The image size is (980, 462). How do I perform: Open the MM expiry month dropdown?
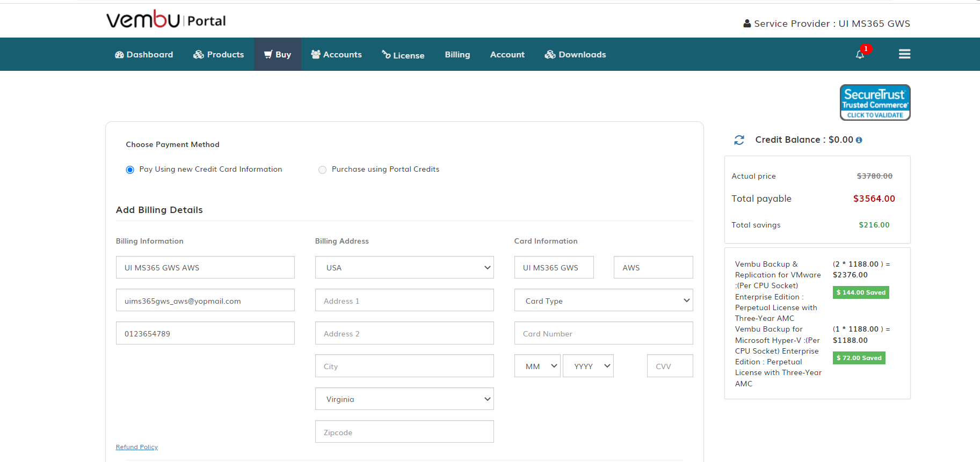[x=538, y=366]
